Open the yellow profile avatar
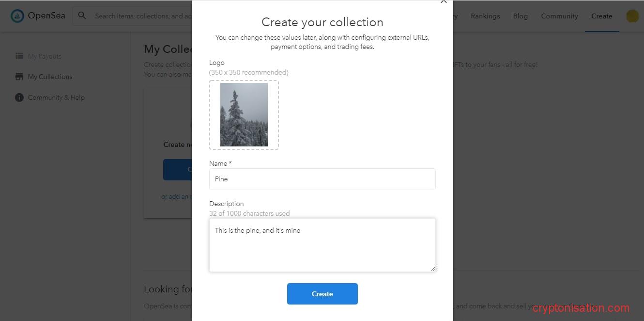Screen dimensions: 644x321 [x=632, y=16]
